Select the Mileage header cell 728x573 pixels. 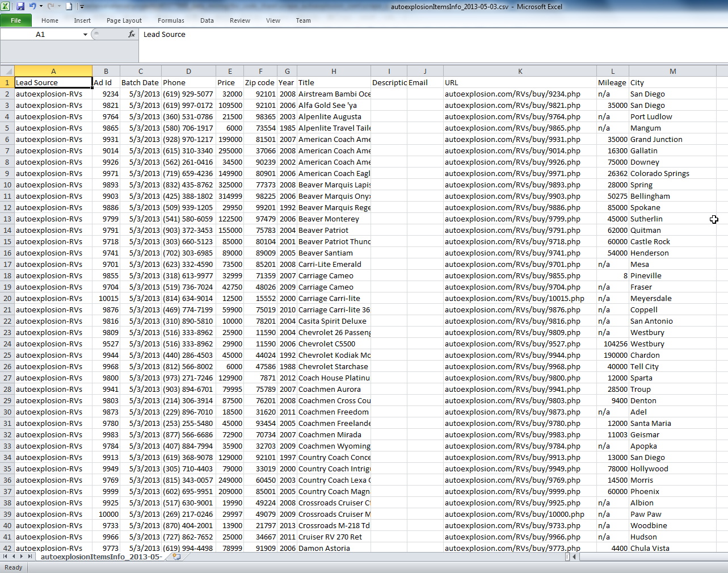613,82
